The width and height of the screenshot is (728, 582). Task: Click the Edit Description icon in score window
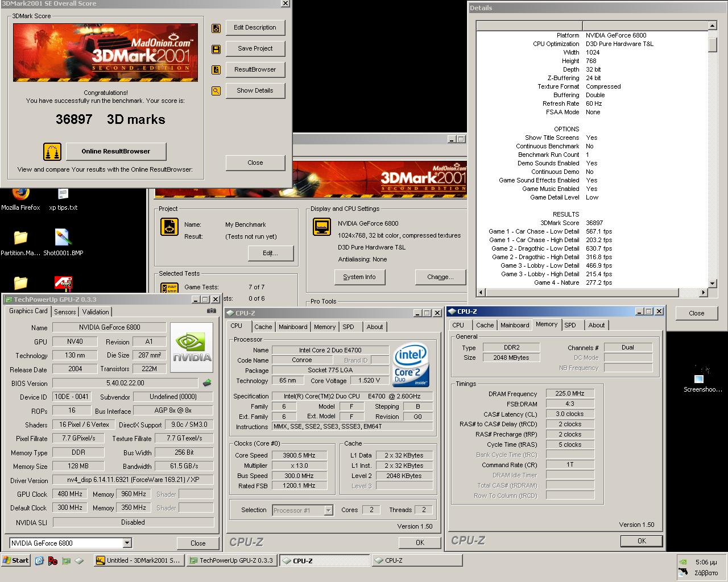[x=216, y=28]
